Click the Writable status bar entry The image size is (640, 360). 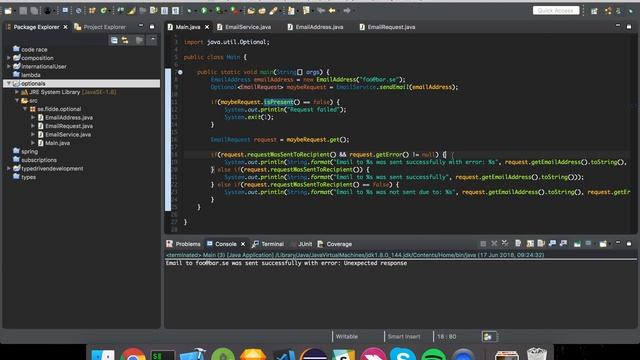click(x=347, y=337)
